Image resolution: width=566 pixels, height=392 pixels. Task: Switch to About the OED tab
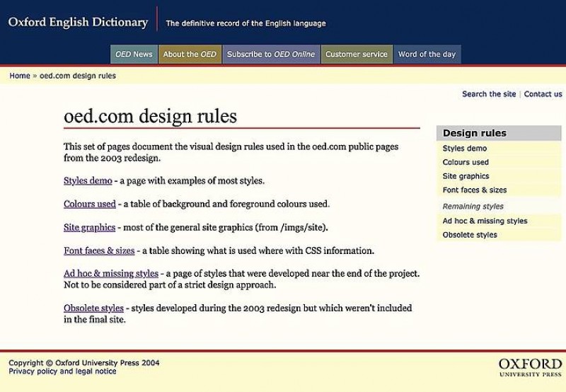[x=190, y=54]
